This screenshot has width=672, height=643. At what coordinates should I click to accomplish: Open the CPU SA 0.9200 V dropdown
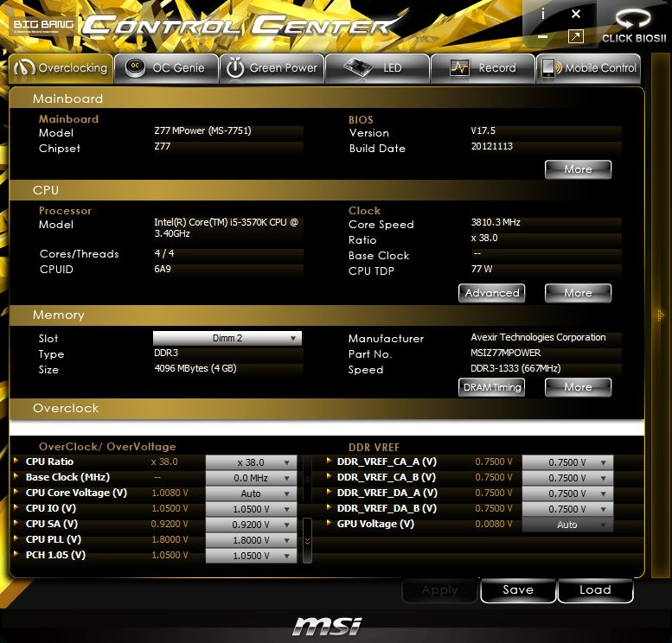[x=251, y=525]
